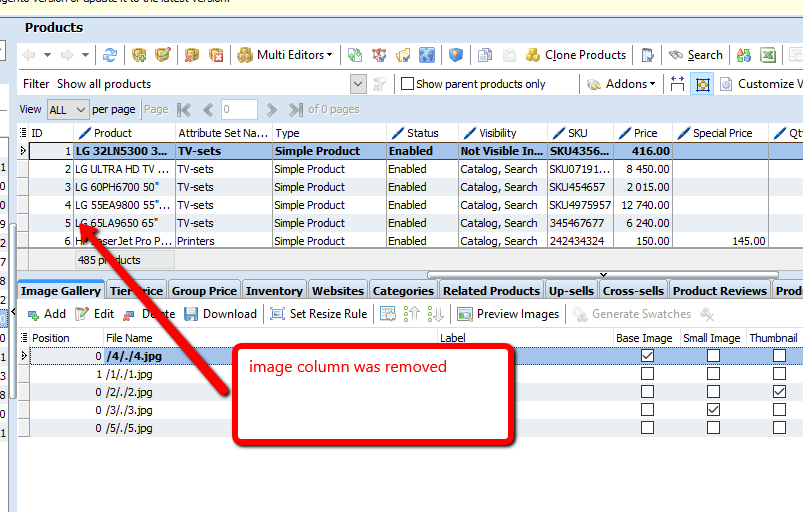Click the blue shield icon
Screen dimensions: 803x512
(456, 55)
